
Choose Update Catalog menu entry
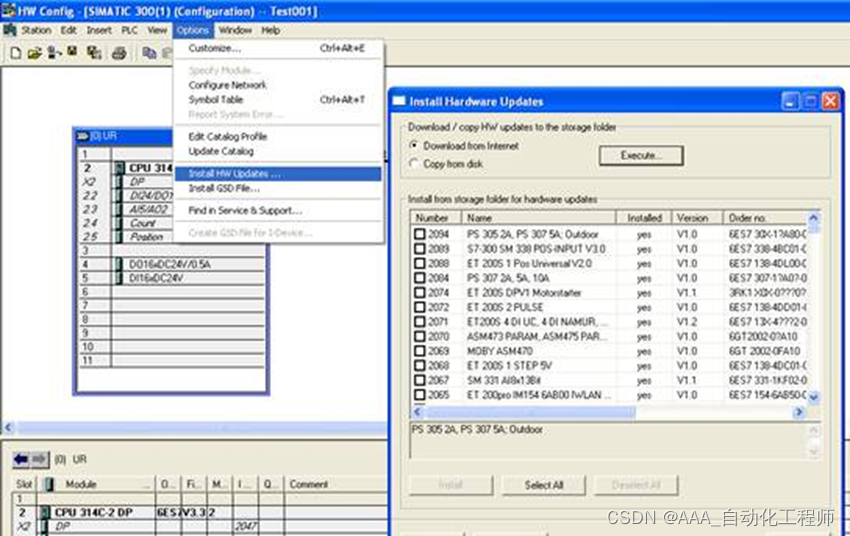tap(278, 151)
